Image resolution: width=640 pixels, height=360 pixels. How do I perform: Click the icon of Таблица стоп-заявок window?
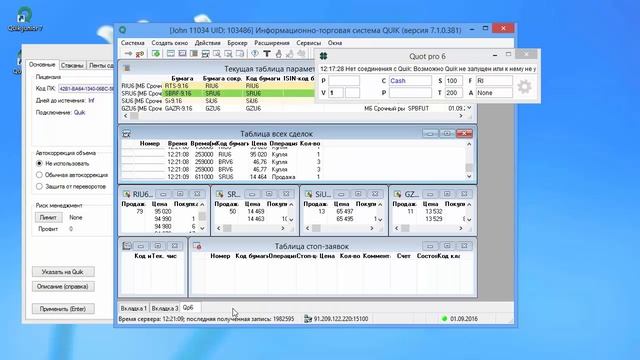[x=197, y=246]
